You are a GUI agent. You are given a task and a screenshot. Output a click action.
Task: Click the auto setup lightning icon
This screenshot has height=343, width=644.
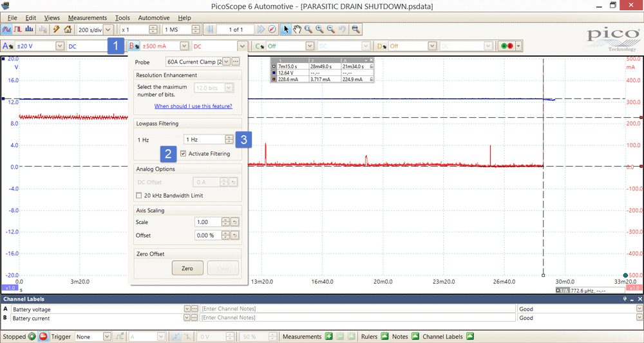(56, 30)
